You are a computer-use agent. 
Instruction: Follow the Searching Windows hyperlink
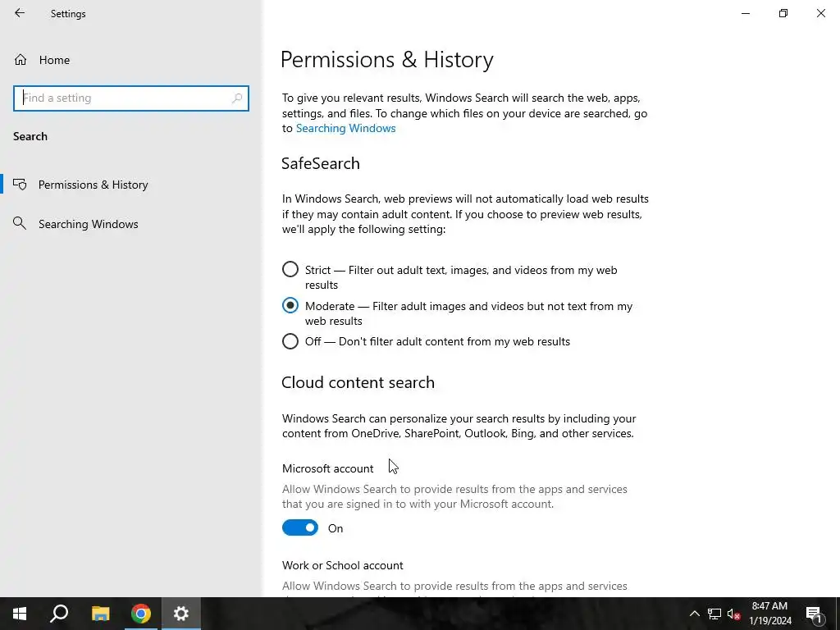pyautogui.click(x=345, y=129)
